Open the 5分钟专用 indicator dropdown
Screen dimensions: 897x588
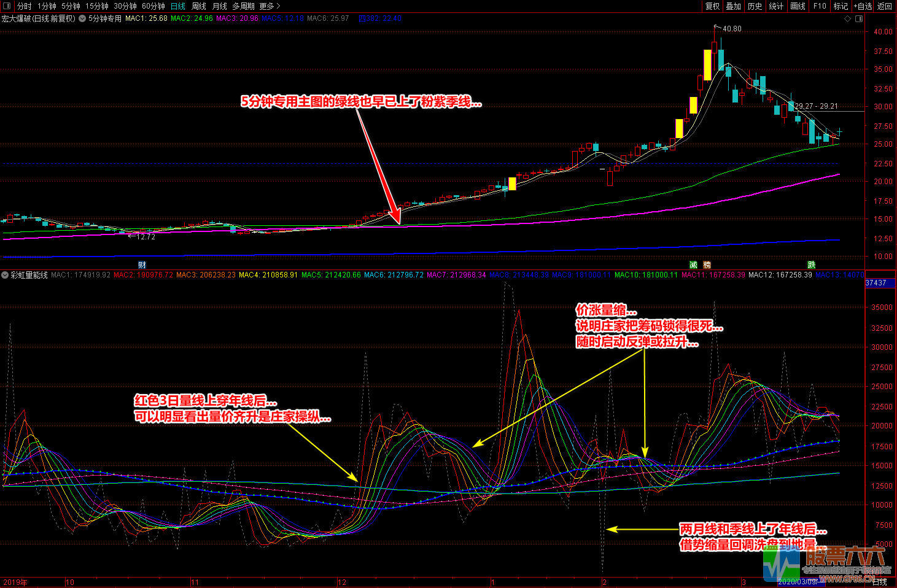(x=82, y=18)
